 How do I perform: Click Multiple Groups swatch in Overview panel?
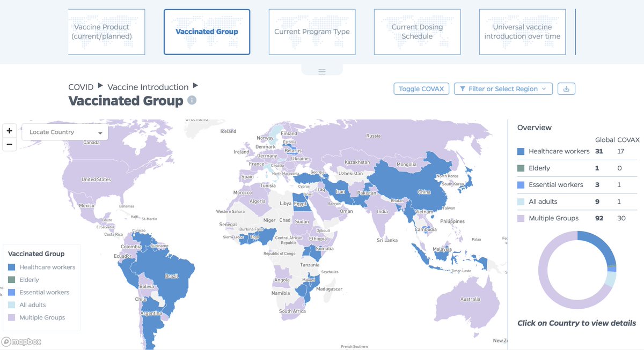pos(521,218)
